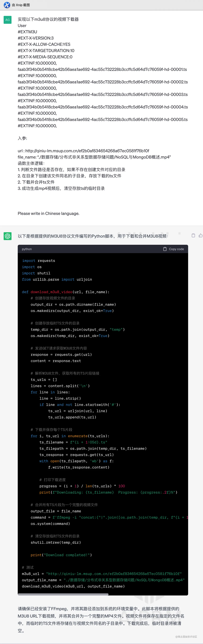
Task: Click the ffmpeg 'command =' code line
Action: (109, 517)
